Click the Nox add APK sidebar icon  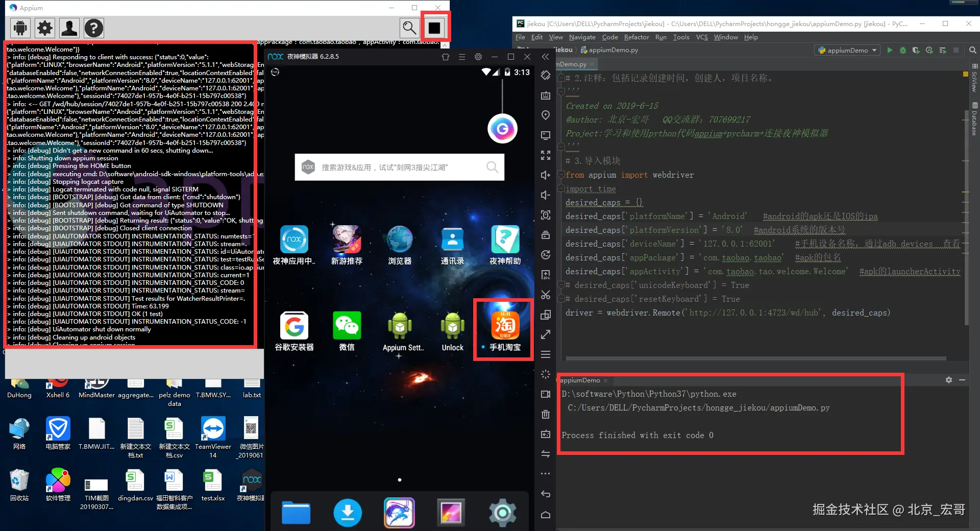(546, 275)
